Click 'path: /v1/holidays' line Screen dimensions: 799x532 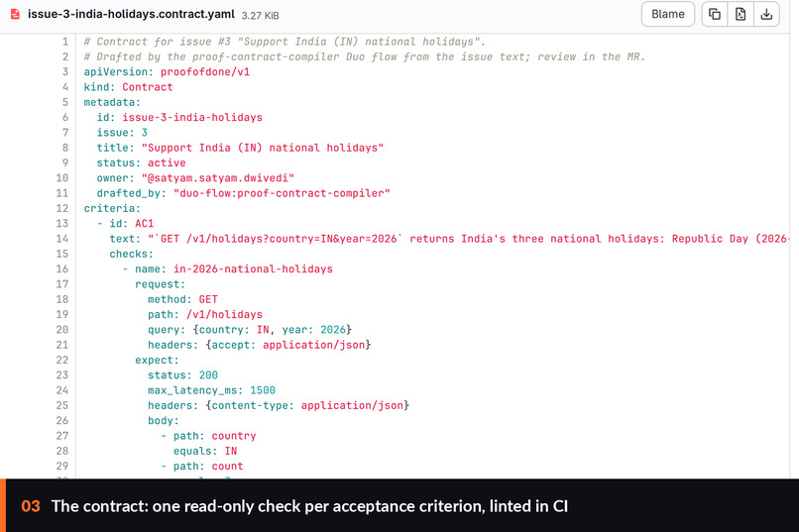pos(205,315)
